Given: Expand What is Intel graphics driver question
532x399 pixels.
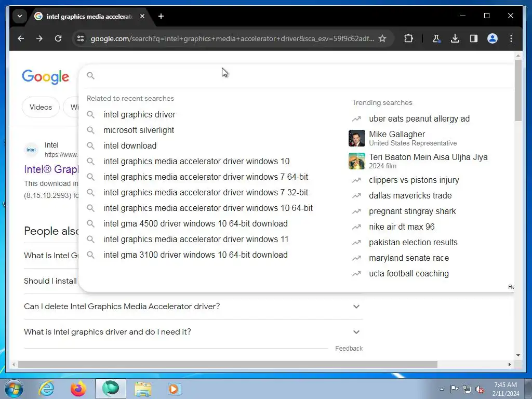Looking at the screenshot, I should [x=193, y=332].
